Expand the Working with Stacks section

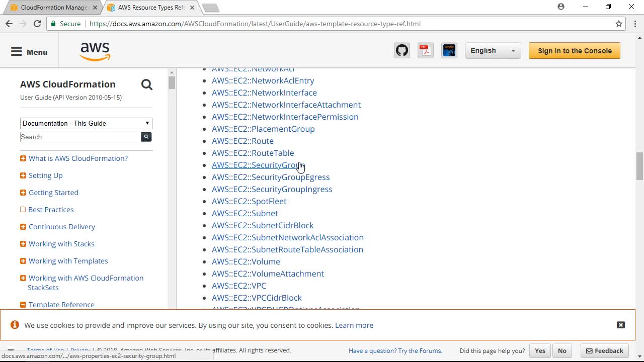(23, 244)
